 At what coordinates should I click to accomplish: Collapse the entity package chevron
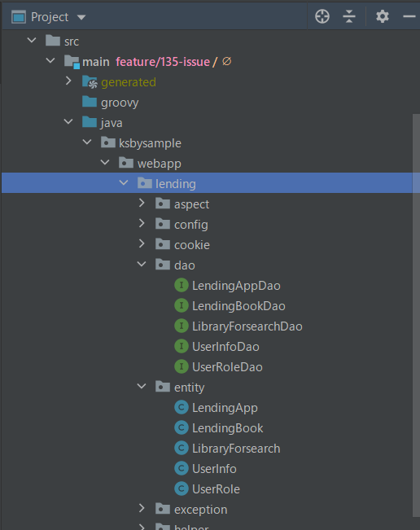[x=142, y=387]
